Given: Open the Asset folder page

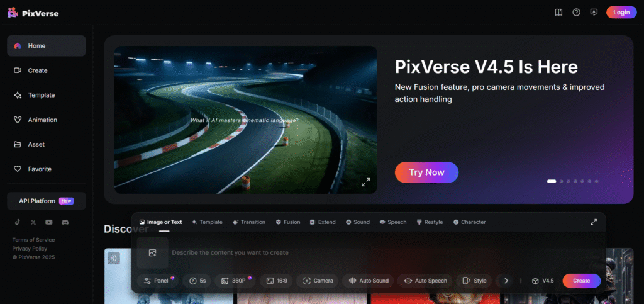Looking at the screenshot, I should tap(47, 144).
